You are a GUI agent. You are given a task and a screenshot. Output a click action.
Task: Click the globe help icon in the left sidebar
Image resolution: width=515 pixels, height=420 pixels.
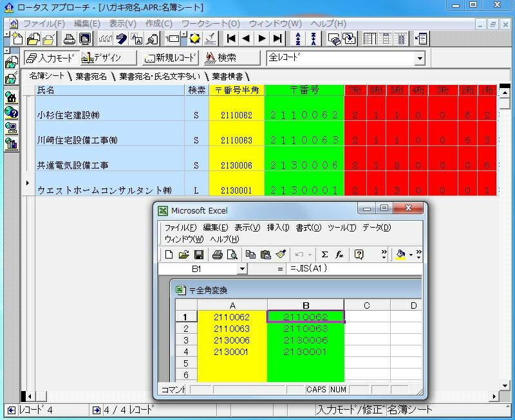point(11,113)
